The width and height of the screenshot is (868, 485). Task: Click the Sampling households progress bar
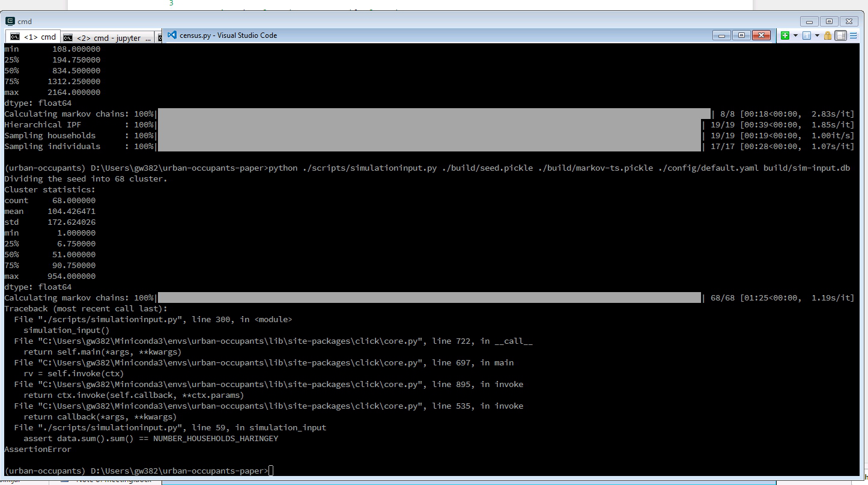tap(429, 136)
